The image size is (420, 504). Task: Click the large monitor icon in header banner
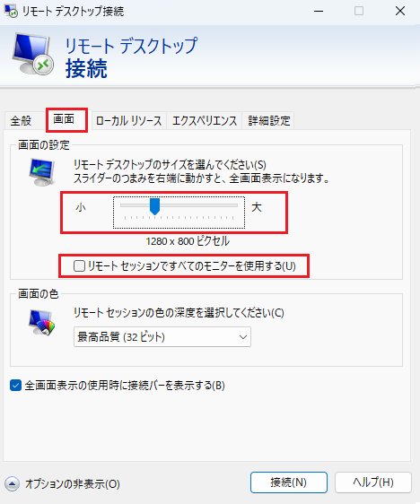coord(33,54)
